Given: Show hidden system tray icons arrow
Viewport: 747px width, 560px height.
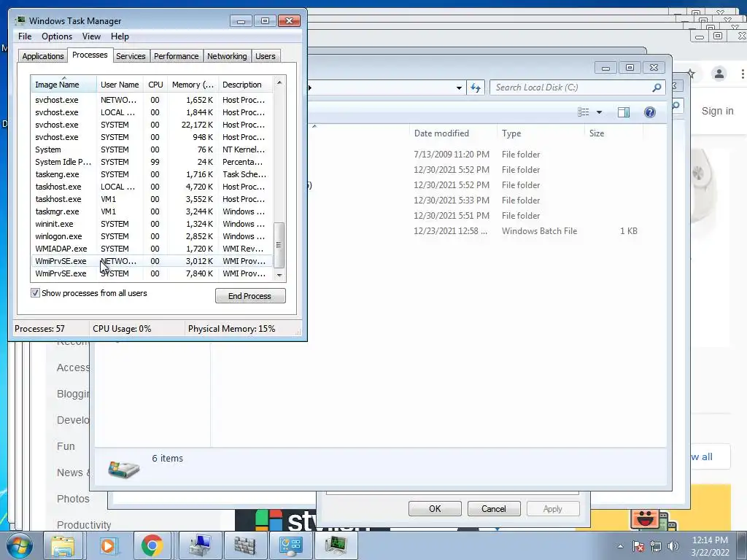Looking at the screenshot, I should pyautogui.click(x=620, y=546).
